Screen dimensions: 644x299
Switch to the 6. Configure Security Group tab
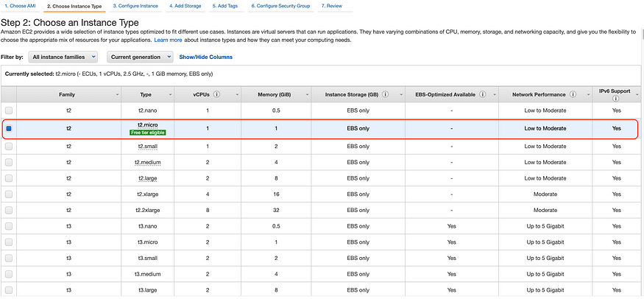280,6
